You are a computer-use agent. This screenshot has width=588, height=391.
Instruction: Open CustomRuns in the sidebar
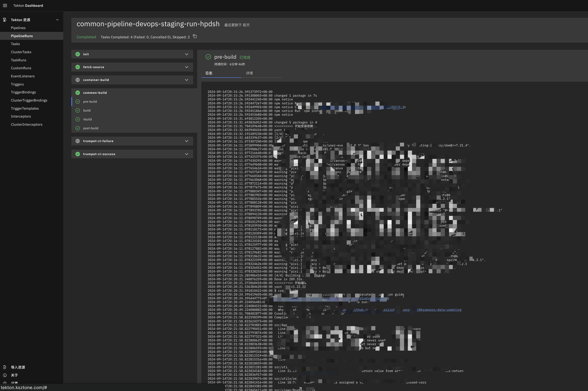(x=32, y=68)
